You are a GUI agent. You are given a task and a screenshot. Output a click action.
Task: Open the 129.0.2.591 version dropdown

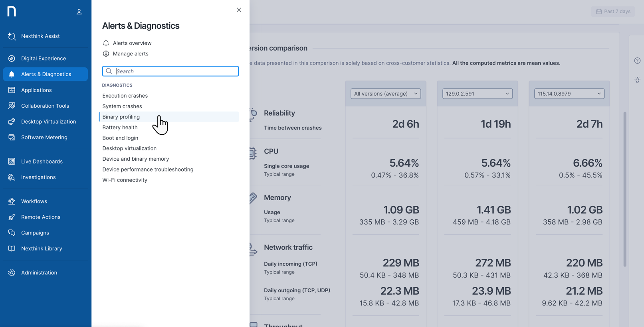tap(477, 94)
